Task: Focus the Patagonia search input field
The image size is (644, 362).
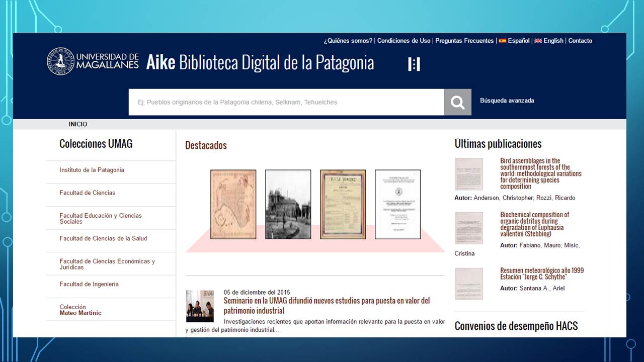Action: point(286,102)
